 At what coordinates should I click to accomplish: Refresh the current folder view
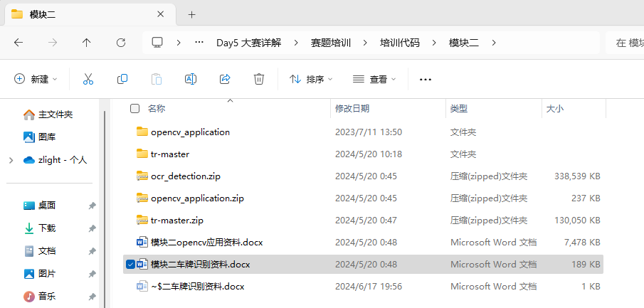[121, 43]
